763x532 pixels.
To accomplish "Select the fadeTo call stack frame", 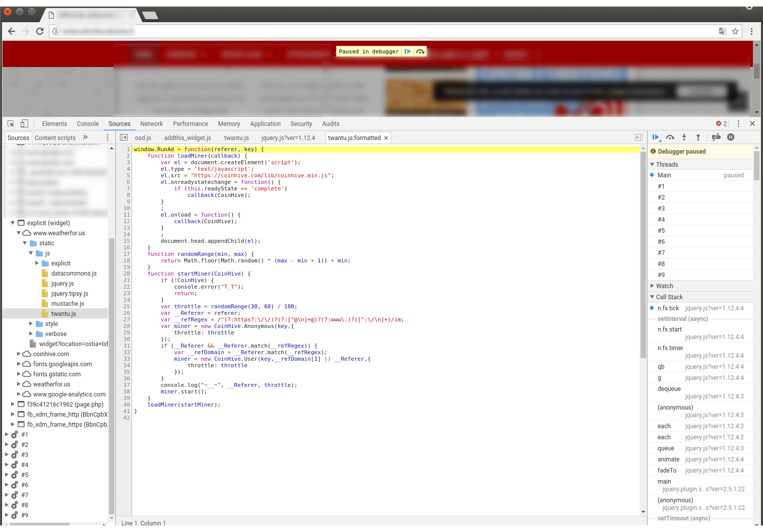I will [x=701, y=470].
